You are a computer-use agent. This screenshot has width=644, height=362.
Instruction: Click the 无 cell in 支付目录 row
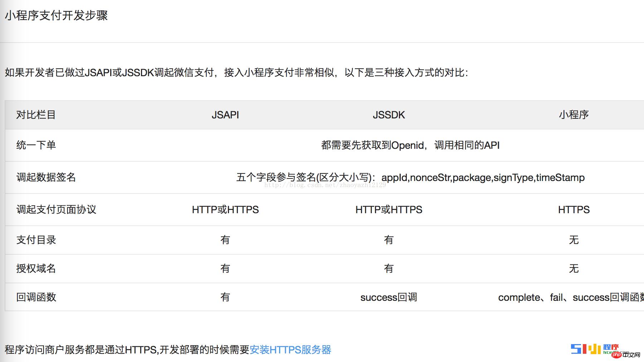pos(573,240)
